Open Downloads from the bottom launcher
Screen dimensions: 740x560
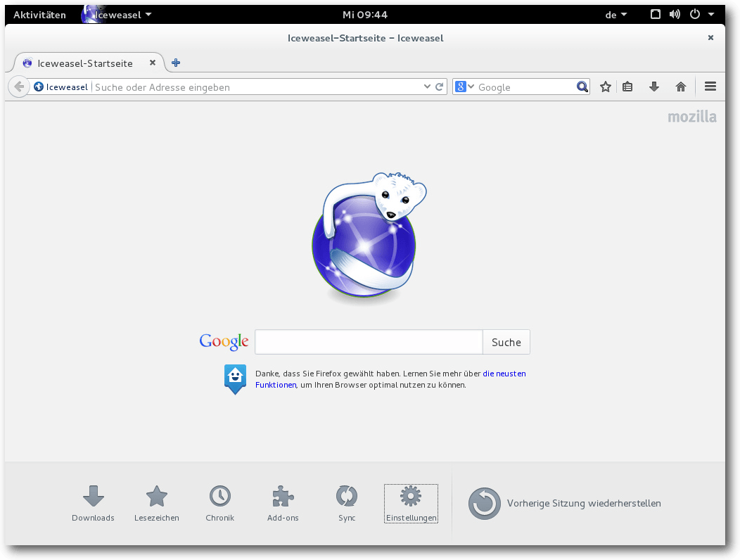pyautogui.click(x=93, y=503)
